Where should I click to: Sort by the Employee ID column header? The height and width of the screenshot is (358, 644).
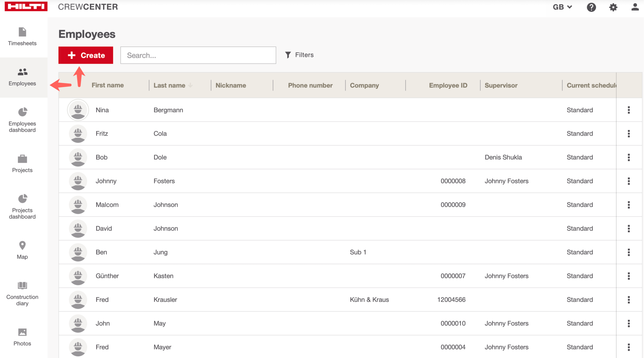tap(448, 85)
